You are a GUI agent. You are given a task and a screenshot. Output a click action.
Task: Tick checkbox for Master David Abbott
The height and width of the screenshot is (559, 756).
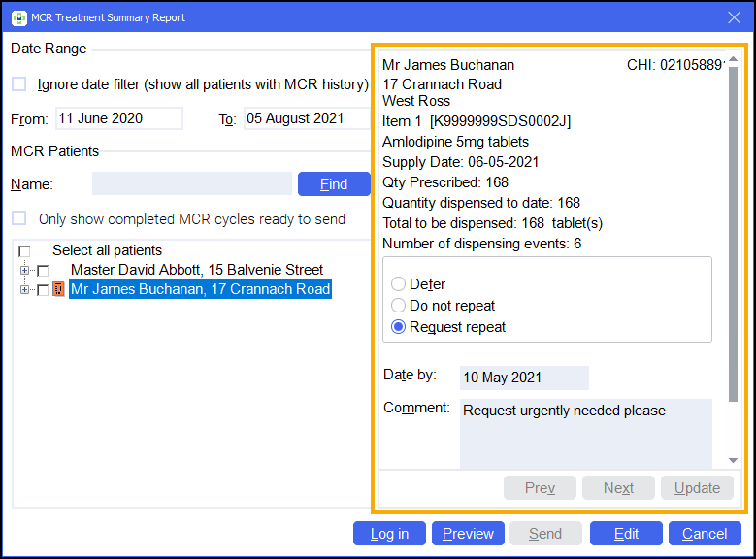point(43,271)
